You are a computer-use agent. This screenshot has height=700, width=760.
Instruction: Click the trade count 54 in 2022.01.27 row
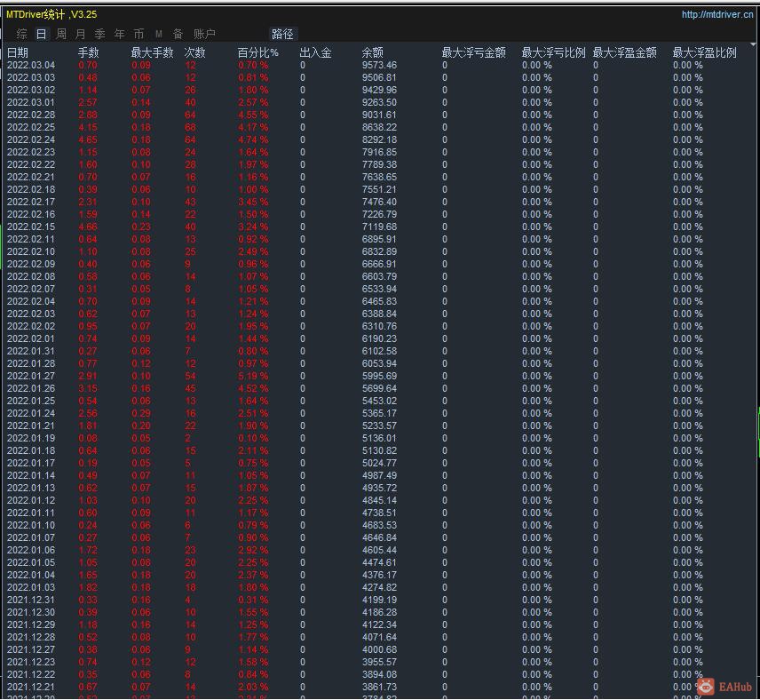coord(190,376)
